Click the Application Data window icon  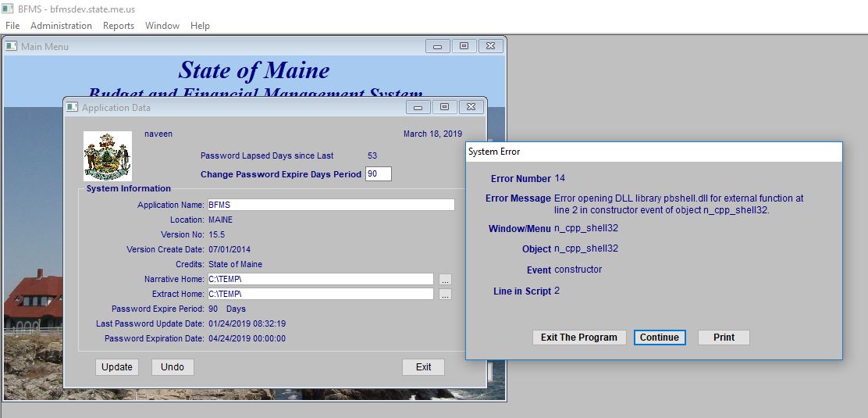73,107
